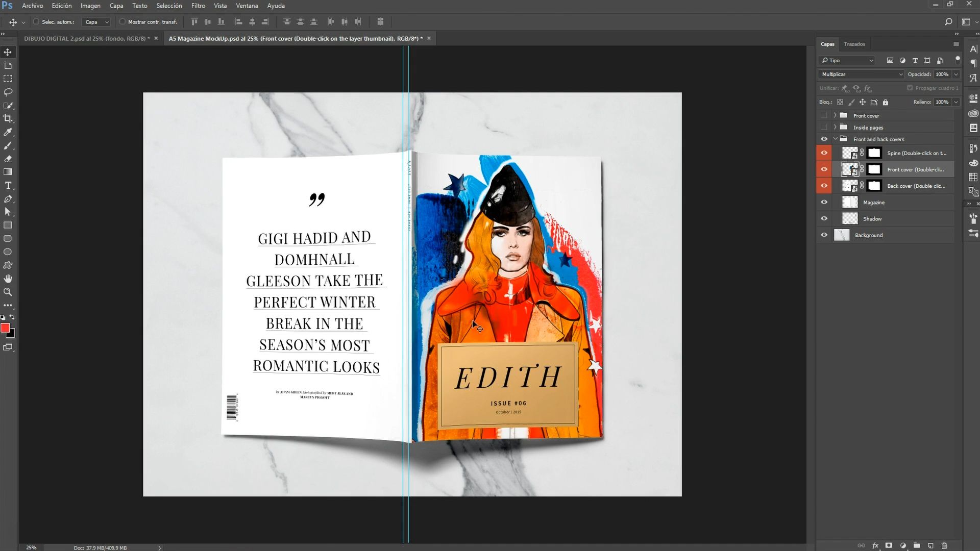Enable Mostrar contr. transf. checkbox

click(122, 22)
